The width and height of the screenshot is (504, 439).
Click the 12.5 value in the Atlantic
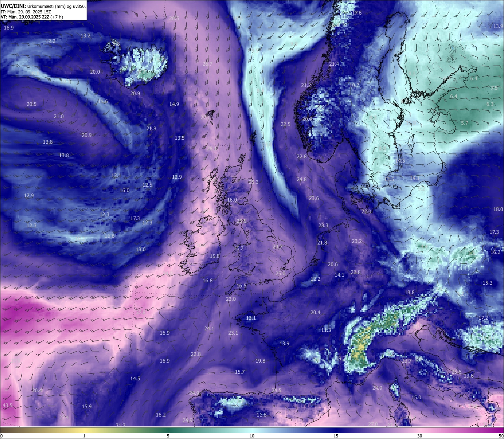147,185
